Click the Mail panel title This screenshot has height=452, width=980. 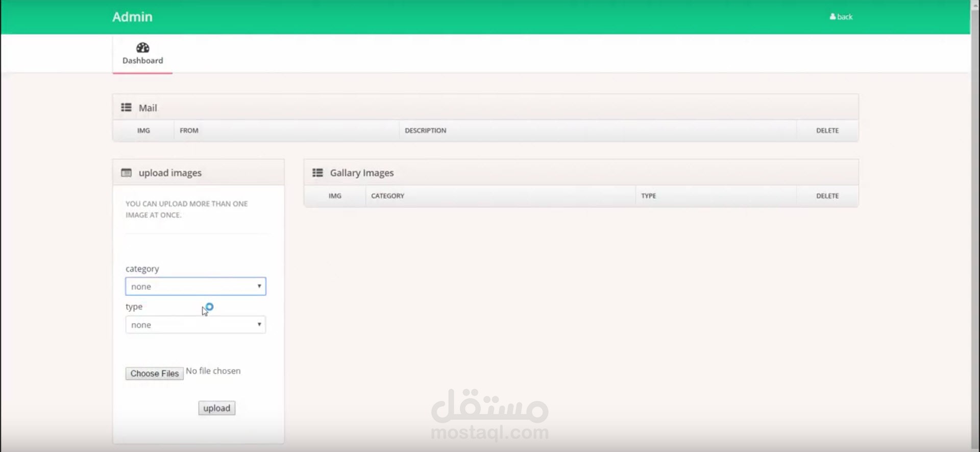coord(148,108)
